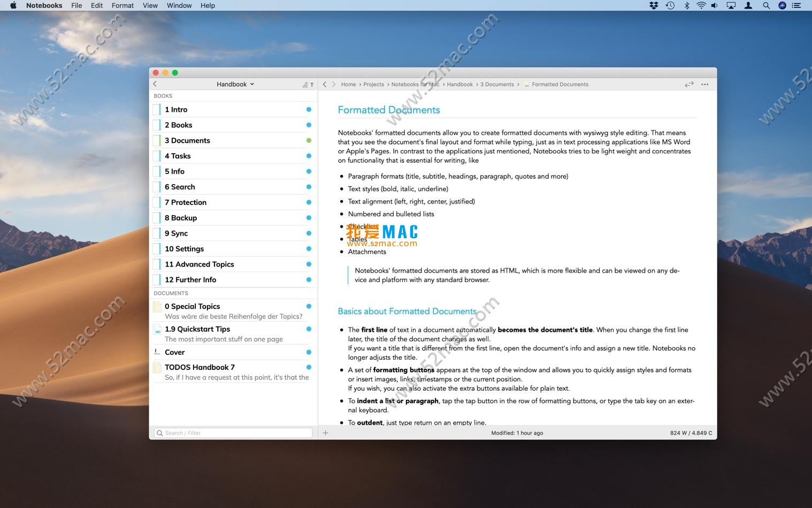Image resolution: width=812 pixels, height=508 pixels.
Task: Go back with sidebar back chevron
Action: pyautogui.click(x=155, y=84)
